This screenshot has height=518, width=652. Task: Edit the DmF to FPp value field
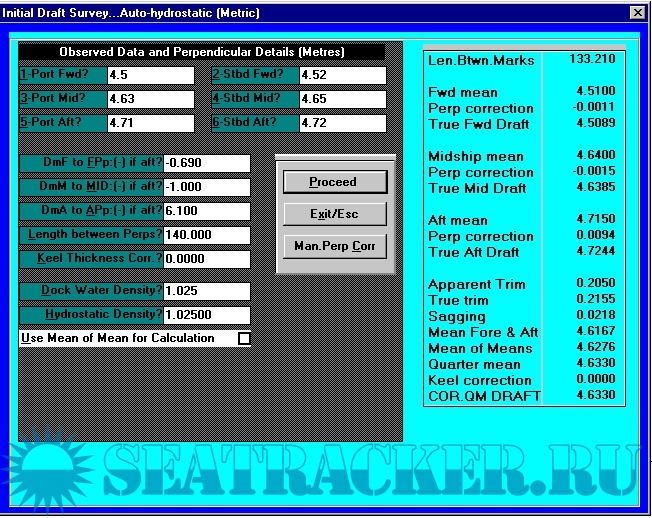[206, 163]
